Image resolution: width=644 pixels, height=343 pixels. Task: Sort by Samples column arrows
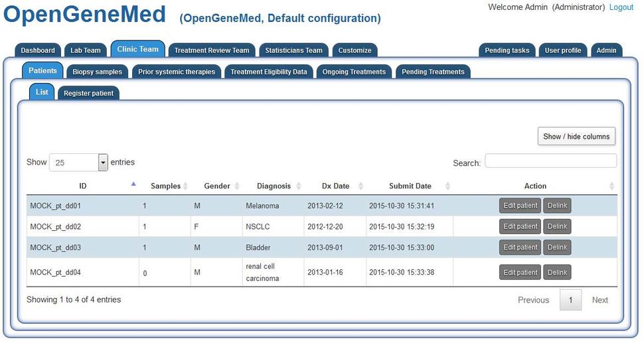185,186
